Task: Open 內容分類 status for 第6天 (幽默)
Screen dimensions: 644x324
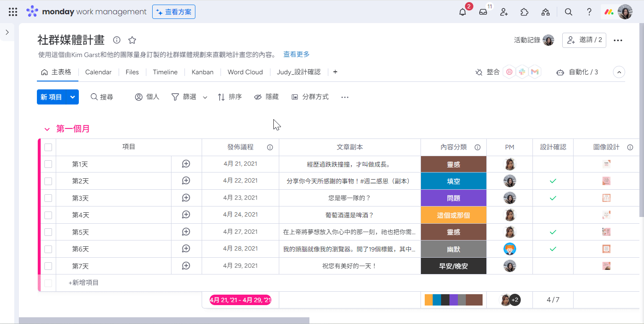Action: pyautogui.click(x=454, y=249)
